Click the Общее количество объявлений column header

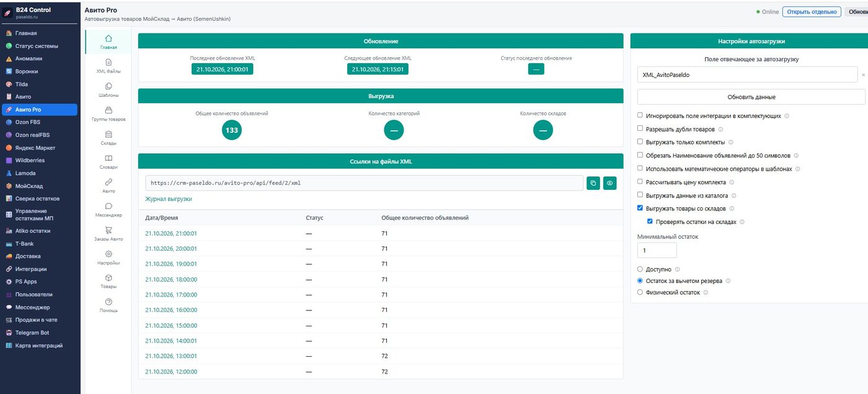pos(425,218)
